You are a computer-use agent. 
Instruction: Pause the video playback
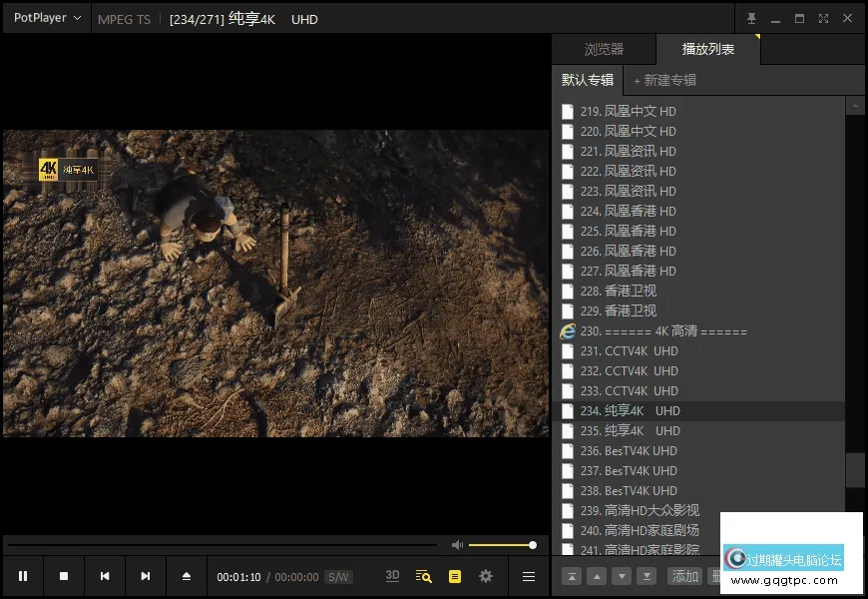(x=23, y=576)
